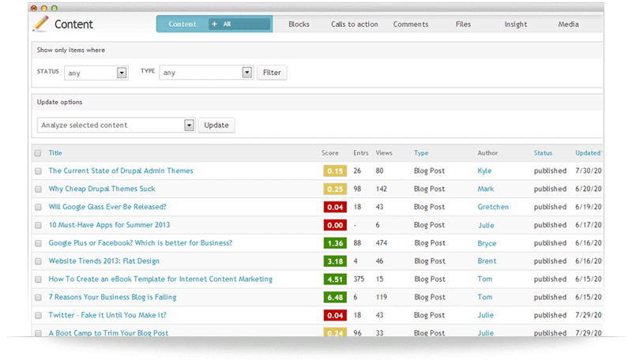632x364 pixels.
Task: Click the Views column header
Action: (384, 153)
